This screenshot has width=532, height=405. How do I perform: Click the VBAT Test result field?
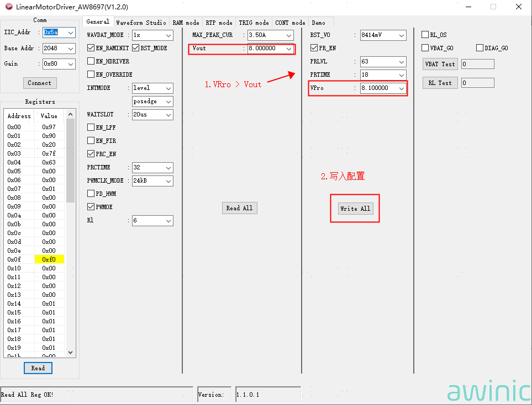click(x=478, y=64)
